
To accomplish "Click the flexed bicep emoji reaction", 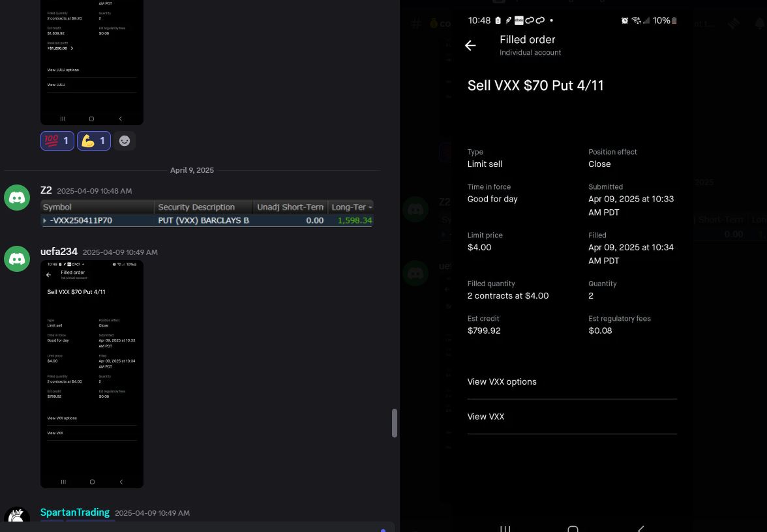I will coord(94,141).
